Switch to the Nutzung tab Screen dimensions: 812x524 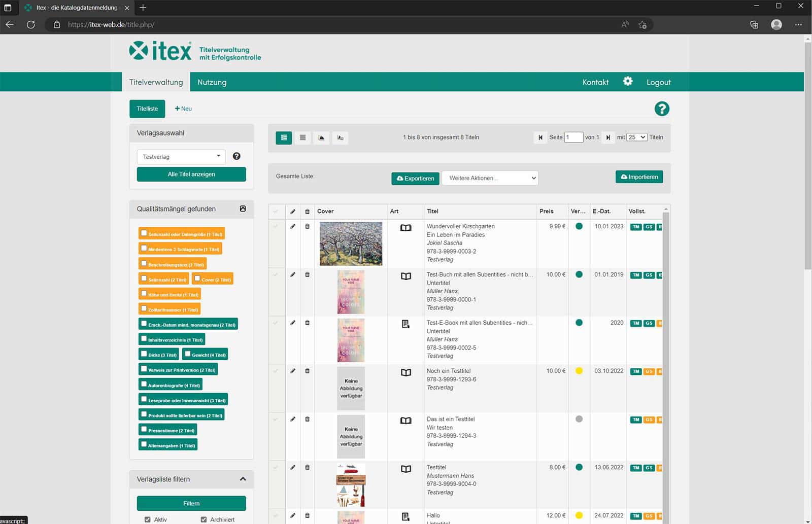pyautogui.click(x=212, y=82)
